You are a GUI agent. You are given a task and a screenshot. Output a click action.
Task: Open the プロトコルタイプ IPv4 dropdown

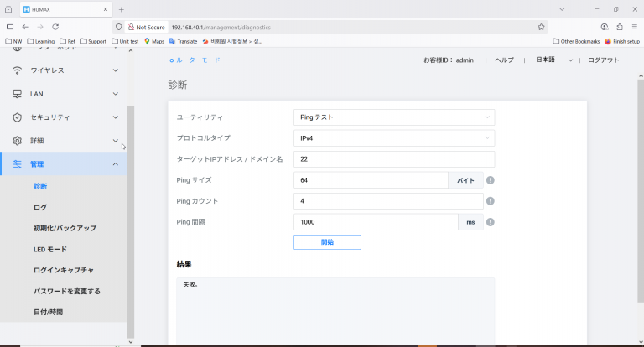(x=394, y=138)
